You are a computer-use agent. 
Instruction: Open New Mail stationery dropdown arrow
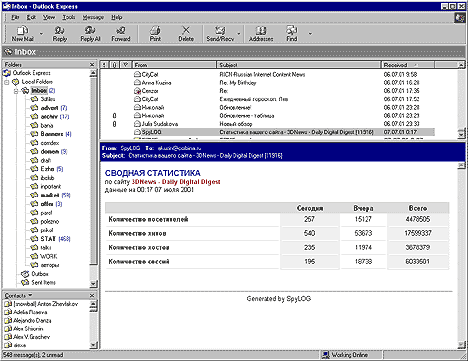pyautogui.click(x=41, y=34)
